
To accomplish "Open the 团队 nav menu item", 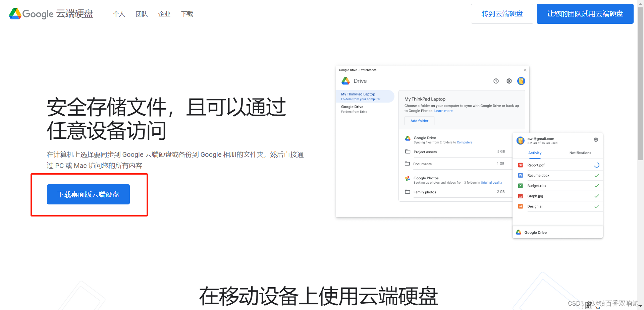I will (142, 14).
